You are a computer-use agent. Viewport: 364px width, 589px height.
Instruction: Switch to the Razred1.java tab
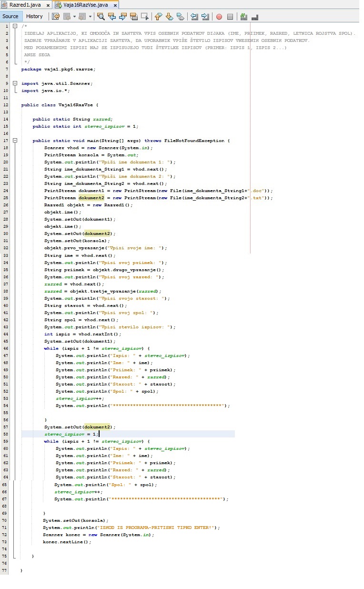pyautogui.click(x=25, y=5)
